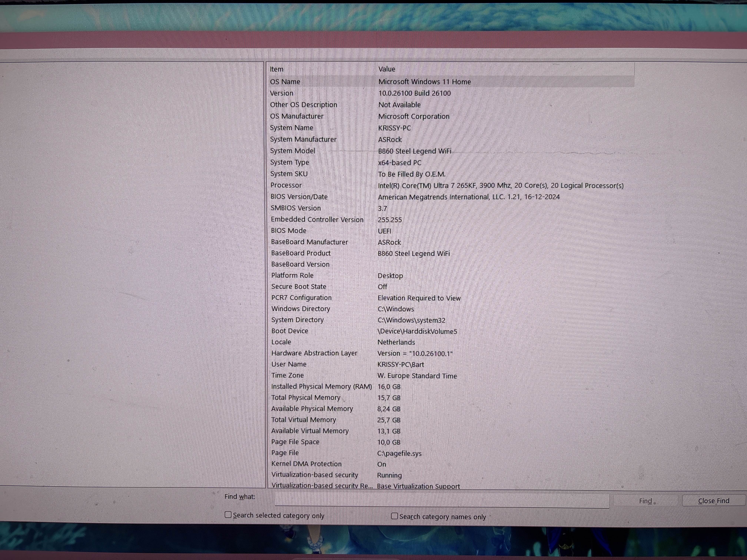This screenshot has width=747, height=560.
Task: Select the System Model row
Action: [x=293, y=151]
